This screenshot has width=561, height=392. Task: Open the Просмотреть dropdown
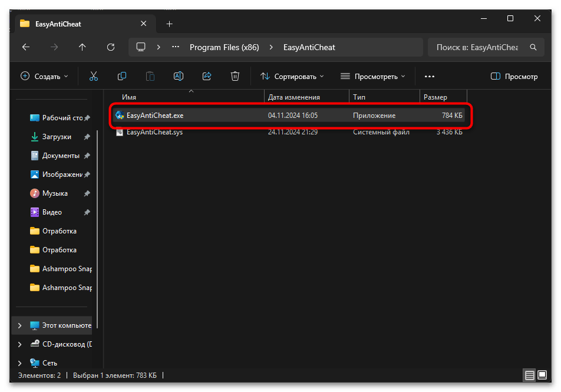point(373,76)
